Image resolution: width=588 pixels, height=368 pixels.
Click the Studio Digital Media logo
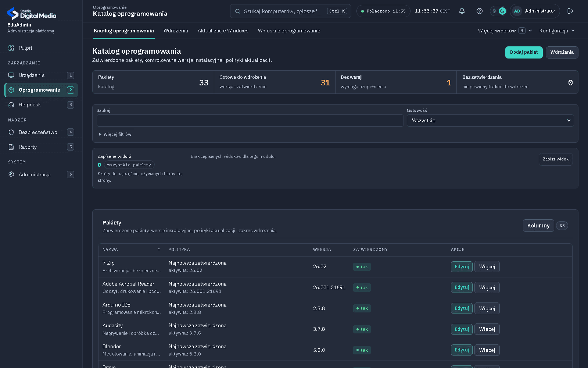click(32, 14)
